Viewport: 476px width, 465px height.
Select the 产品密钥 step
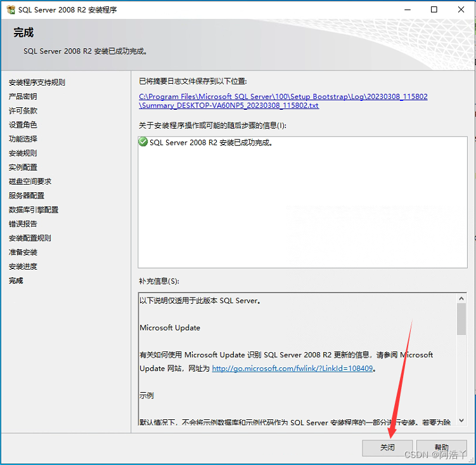coord(23,96)
